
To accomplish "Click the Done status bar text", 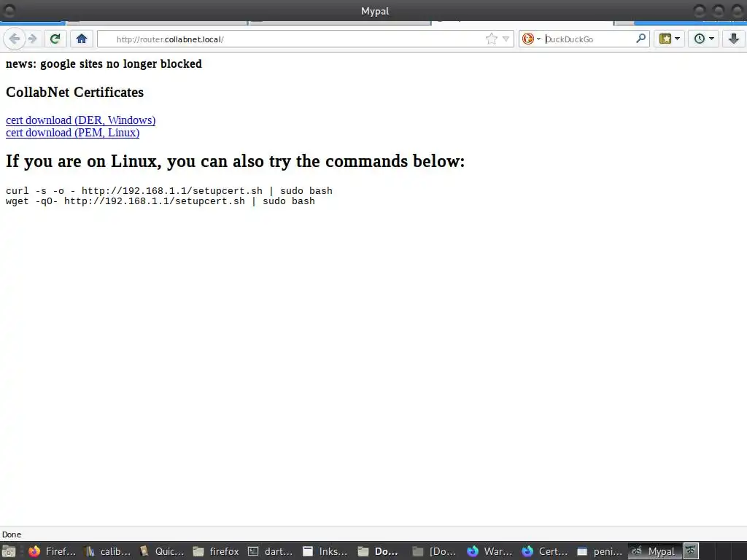I will pyautogui.click(x=12, y=534).
